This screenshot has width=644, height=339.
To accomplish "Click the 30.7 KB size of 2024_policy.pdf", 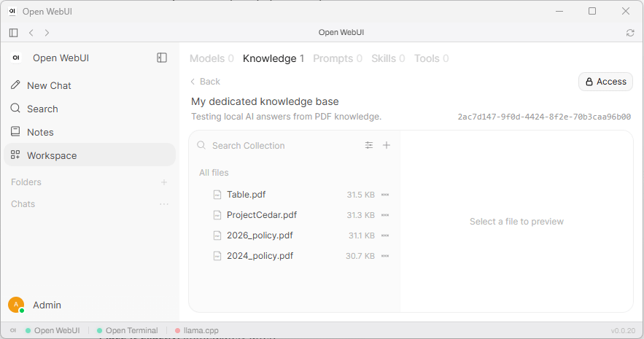I will click(360, 256).
